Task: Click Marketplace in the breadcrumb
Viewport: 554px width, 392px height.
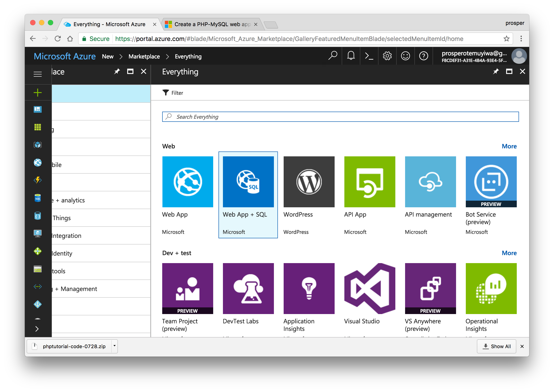Action: 144,56
